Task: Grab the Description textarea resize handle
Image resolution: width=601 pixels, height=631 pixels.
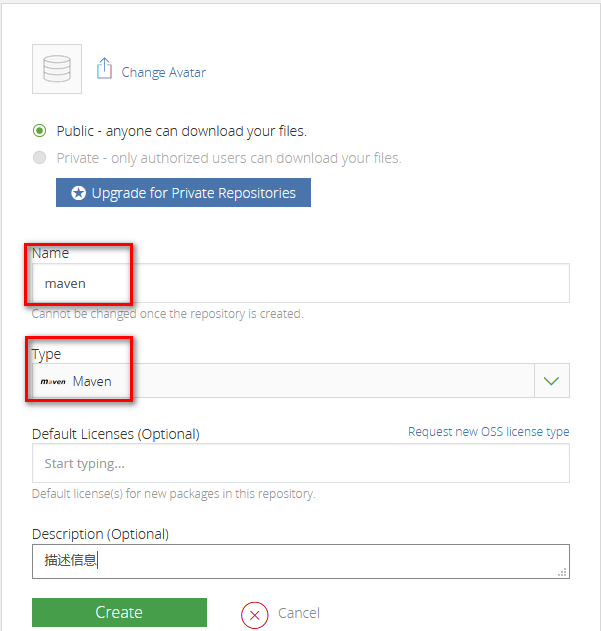Action: [563, 572]
